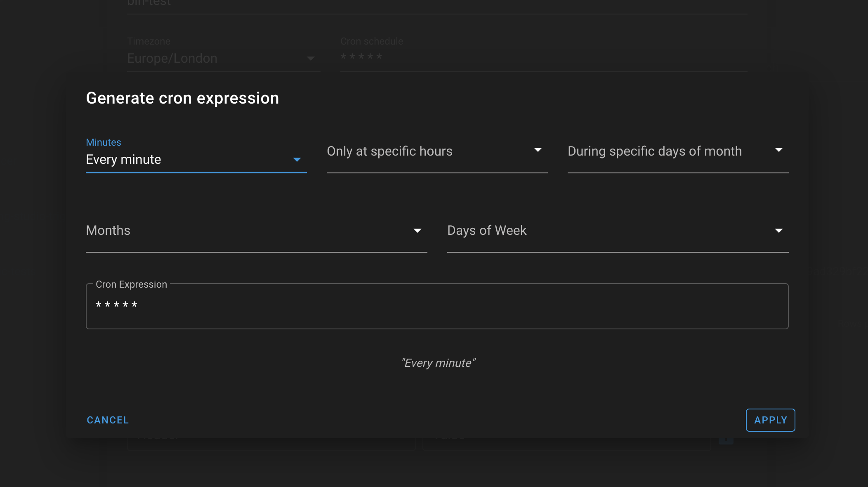Cancel the Generate cron expression dialog
This screenshot has height=487, width=868.
click(107, 420)
